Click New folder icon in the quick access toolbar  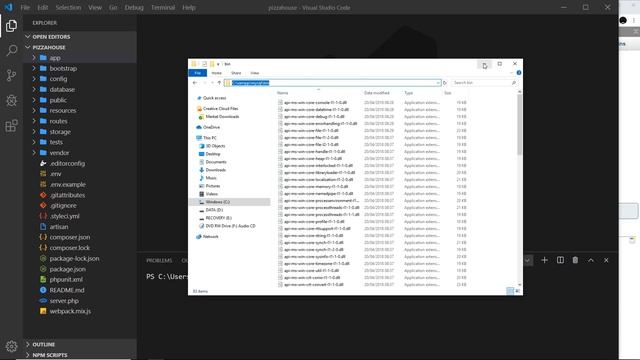[212, 64]
